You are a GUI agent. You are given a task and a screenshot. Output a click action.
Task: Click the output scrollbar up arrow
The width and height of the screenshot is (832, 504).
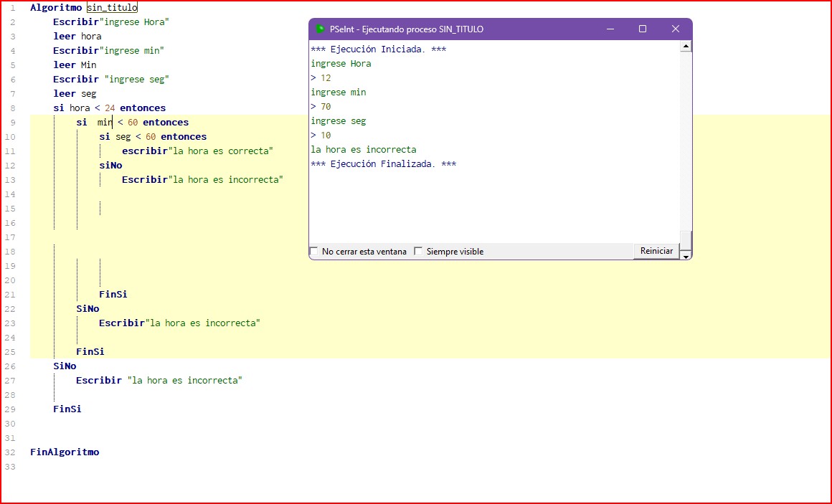tap(686, 47)
